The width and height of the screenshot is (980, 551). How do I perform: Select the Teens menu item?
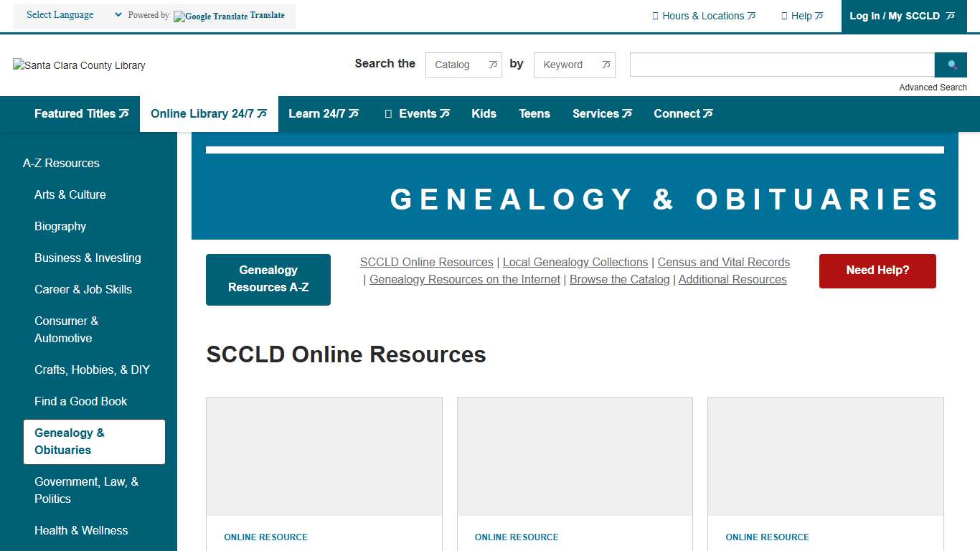point(534,113)
